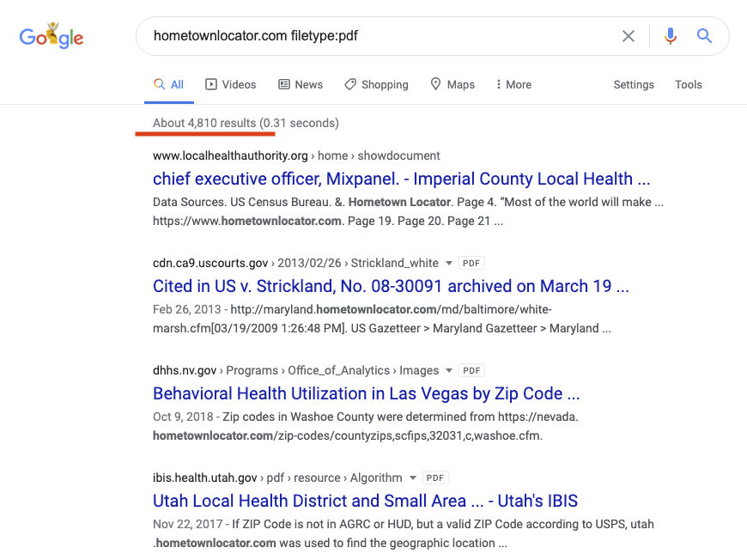This screenshot has width=747, height=560.
Task: Click the blue magnifying glass search button
Action: (x=704, y=36)
